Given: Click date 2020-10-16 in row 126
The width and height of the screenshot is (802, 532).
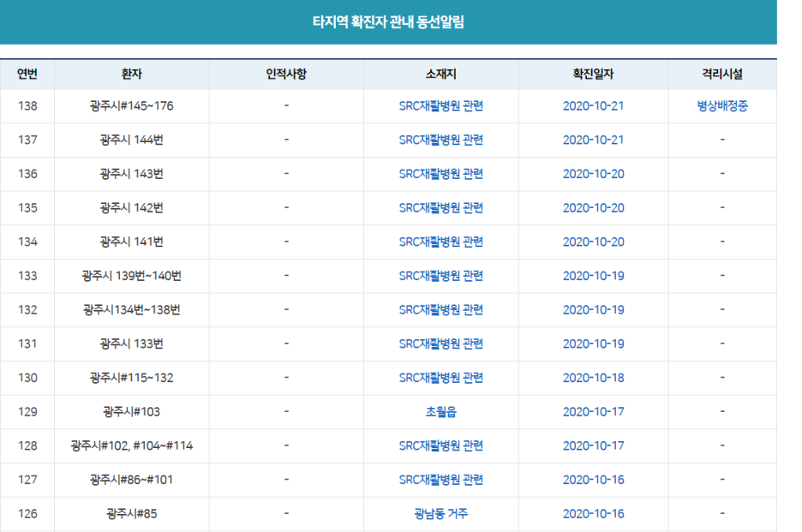Looking at the screenshot, I should (x=593, y=514).
